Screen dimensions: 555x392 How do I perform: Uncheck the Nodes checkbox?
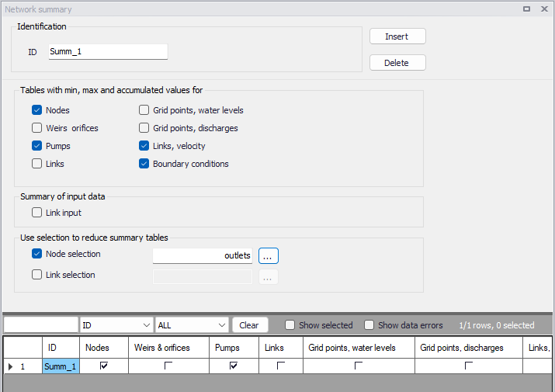(x=36, y=110)
